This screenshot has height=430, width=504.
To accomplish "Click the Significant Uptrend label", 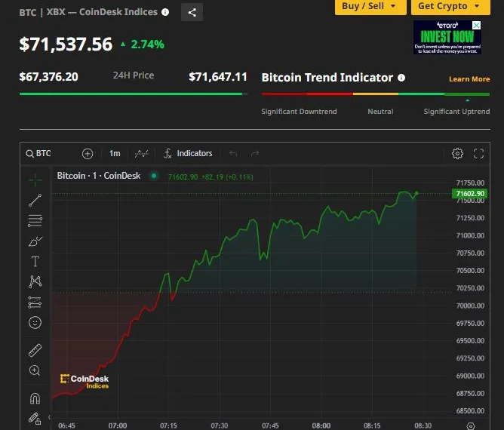I will click(x=456, y=112).
